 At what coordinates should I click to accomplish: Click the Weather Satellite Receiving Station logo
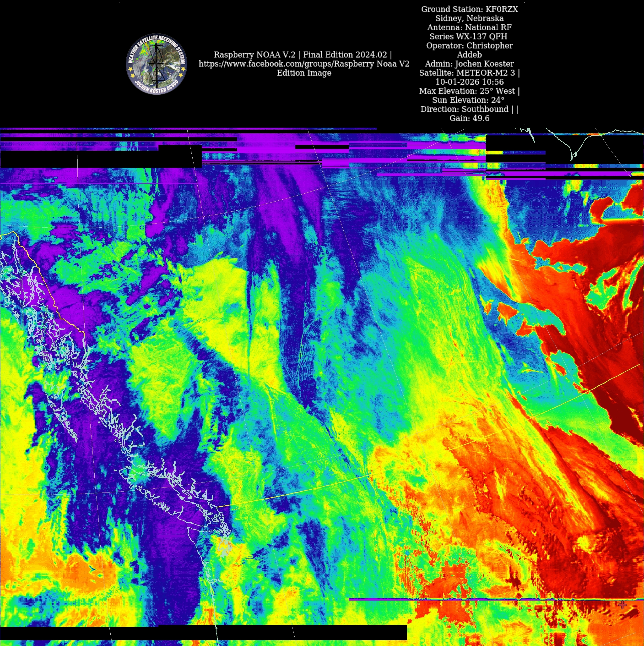tap(157, 64)
